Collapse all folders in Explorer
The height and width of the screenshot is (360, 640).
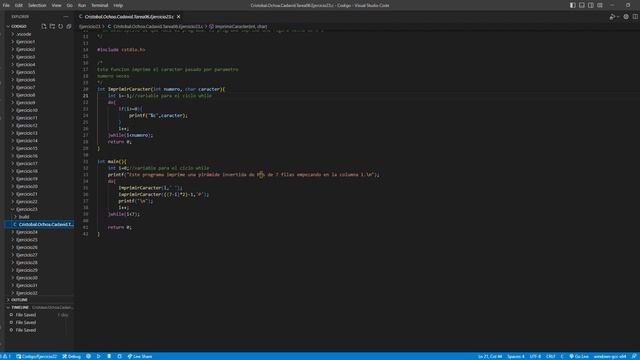pyautogui.click(x=69, y=26)
